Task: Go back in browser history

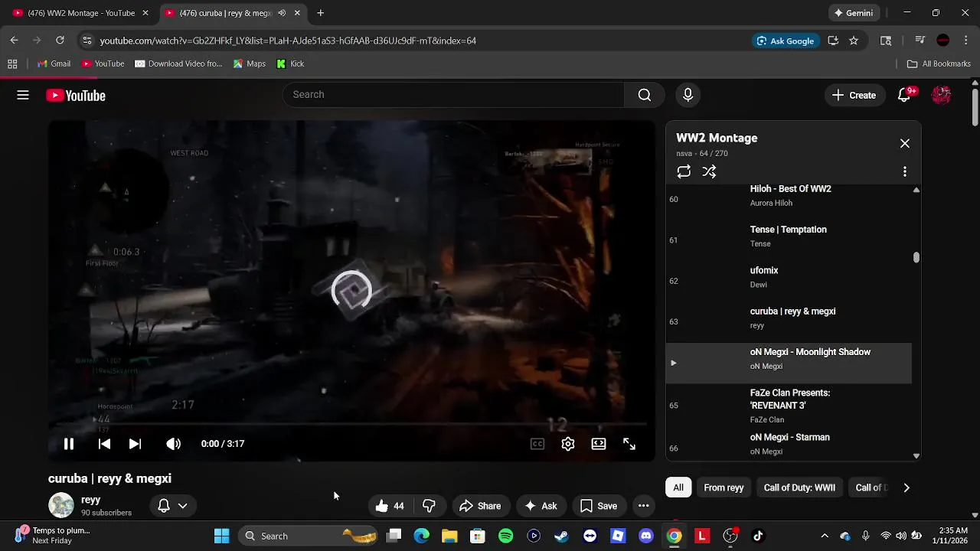Action: click(x=14, y=41)
